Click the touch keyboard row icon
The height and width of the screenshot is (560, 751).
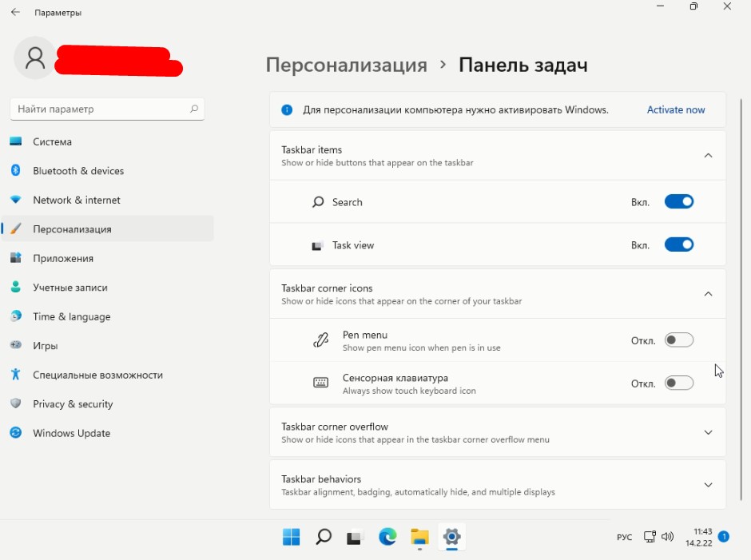(x=320, y=383)
